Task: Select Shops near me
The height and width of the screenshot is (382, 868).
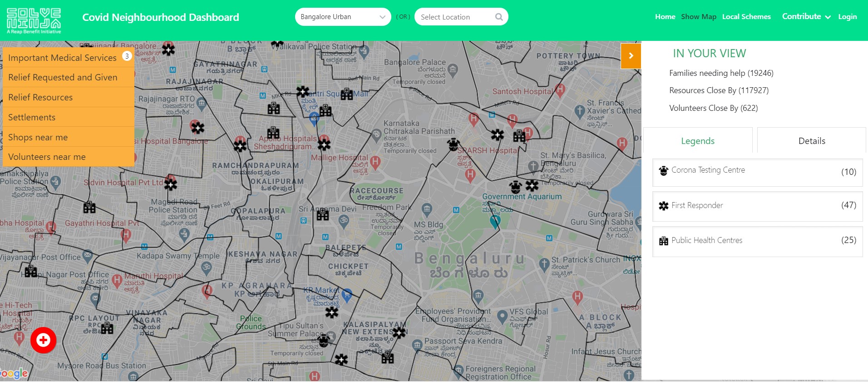Action: tap(69, 137)
